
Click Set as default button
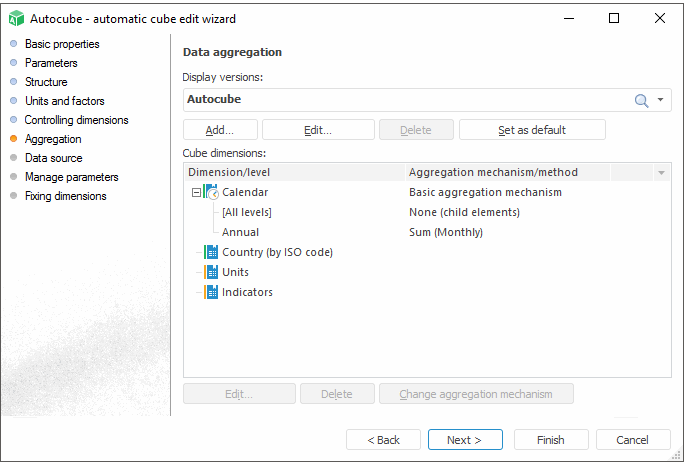click(532, 130)
